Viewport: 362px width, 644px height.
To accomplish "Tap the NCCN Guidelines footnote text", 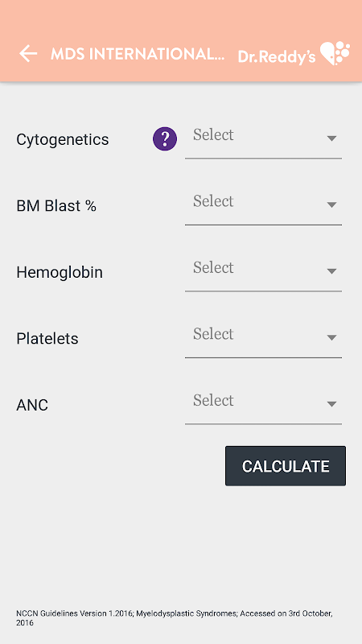I will (x=175, y=618).
